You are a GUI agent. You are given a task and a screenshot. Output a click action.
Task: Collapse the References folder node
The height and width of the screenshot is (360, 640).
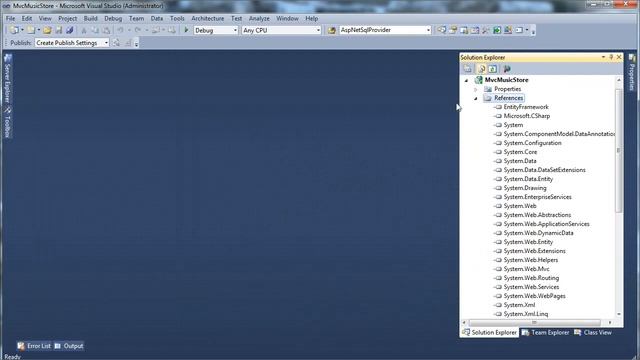476,98
